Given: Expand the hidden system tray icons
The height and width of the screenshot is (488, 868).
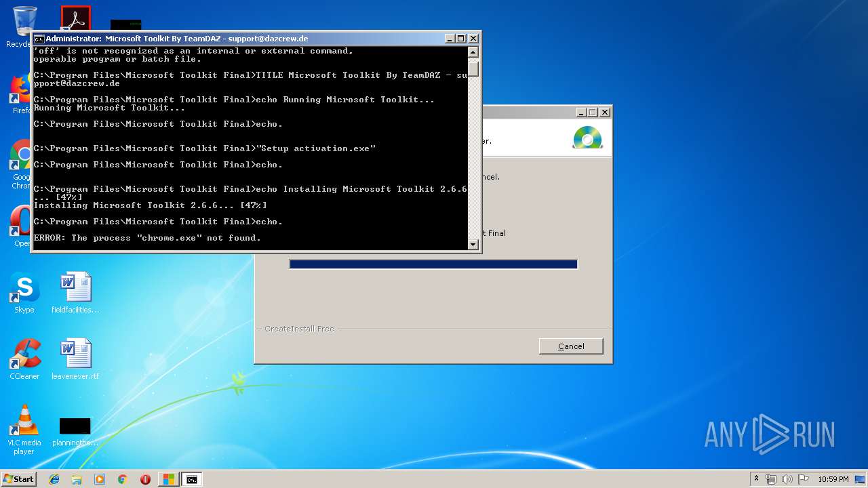Looking at the screenshot, I should click(757, 479).
